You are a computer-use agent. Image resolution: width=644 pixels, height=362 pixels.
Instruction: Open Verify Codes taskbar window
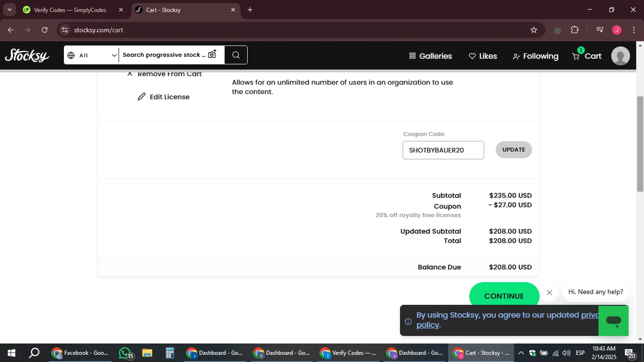(348, 353)
